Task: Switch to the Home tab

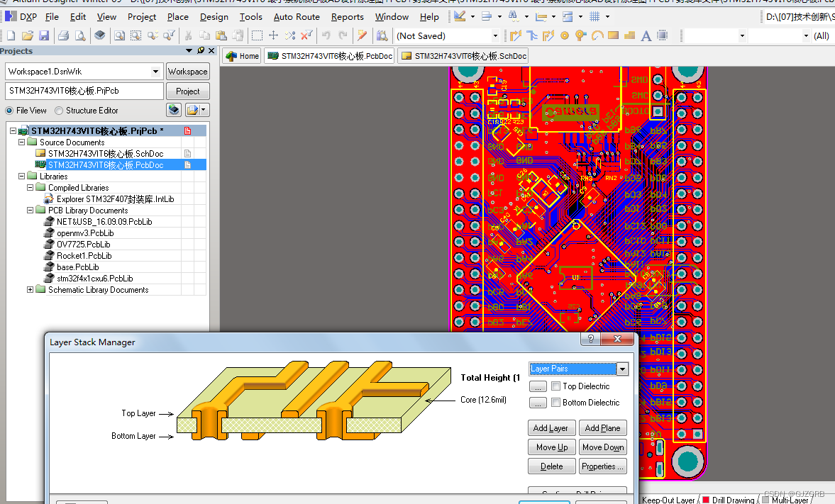Action: (x=243, y=56)
